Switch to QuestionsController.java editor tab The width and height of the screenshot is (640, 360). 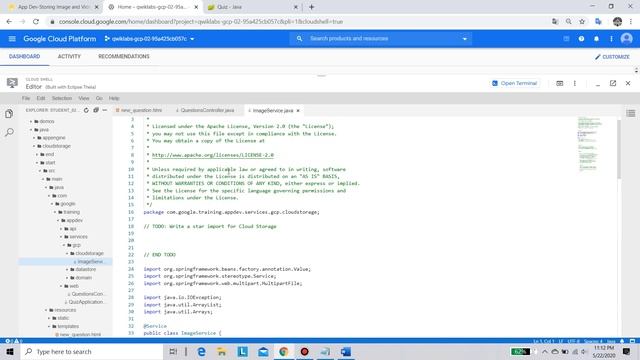[x=205, y=111]
